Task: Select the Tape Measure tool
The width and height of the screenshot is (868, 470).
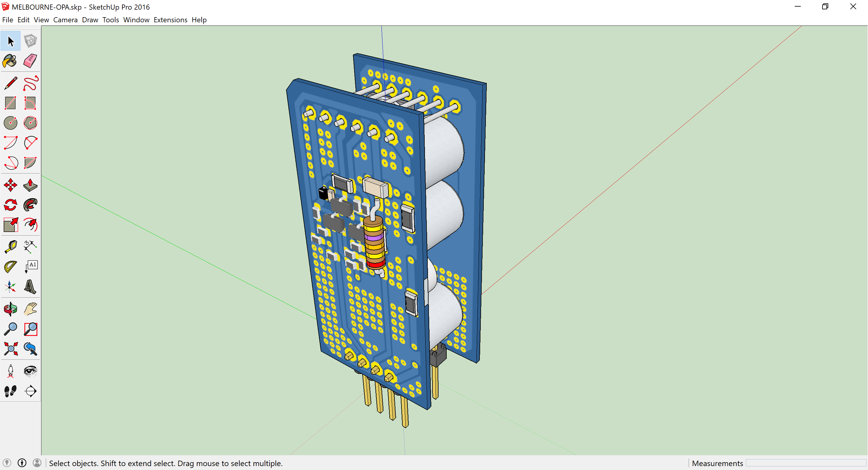Action: [x=11, y=247]
